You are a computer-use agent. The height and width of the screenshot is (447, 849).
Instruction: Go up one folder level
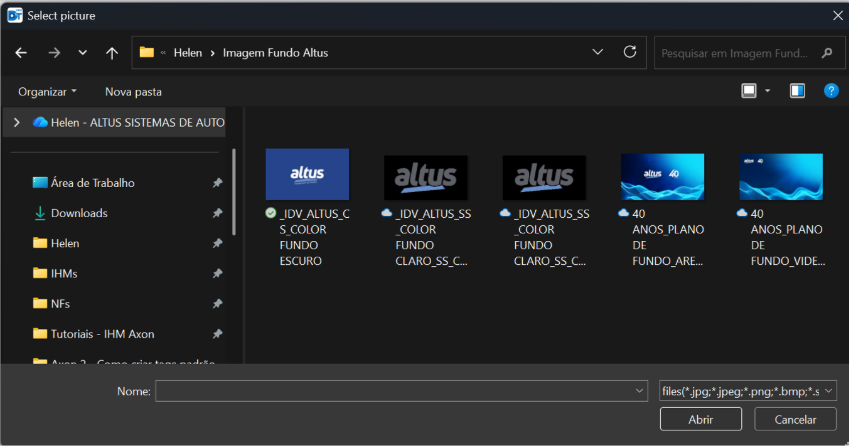[112, 53]
